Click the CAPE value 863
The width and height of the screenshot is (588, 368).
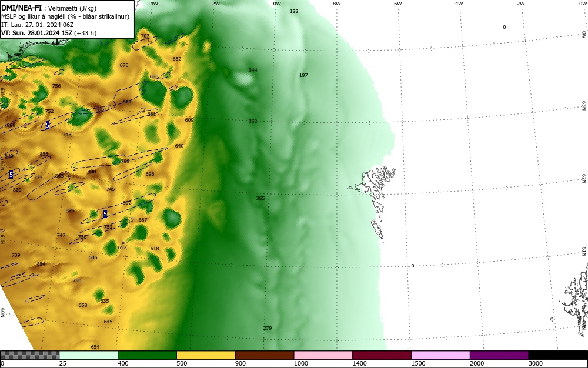(59, 176)
